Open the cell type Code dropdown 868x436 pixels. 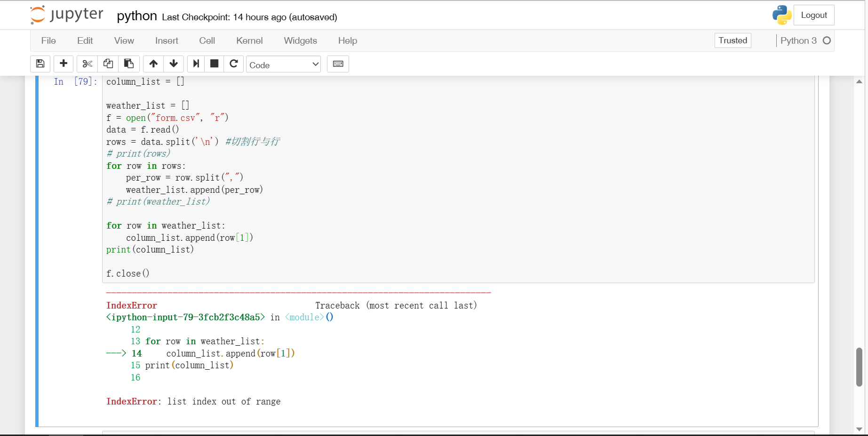(x=283, y=65)
